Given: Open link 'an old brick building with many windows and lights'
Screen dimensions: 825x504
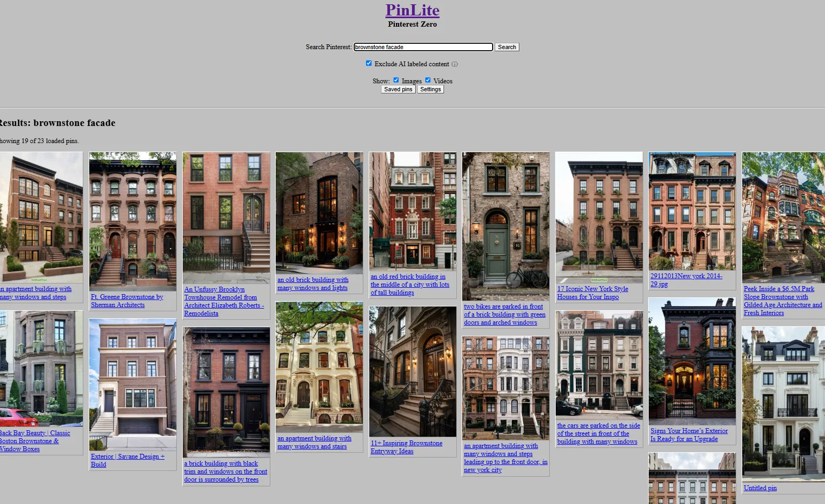Looking at the screenshot, I should pyautogui.click(x=313, y=283).
